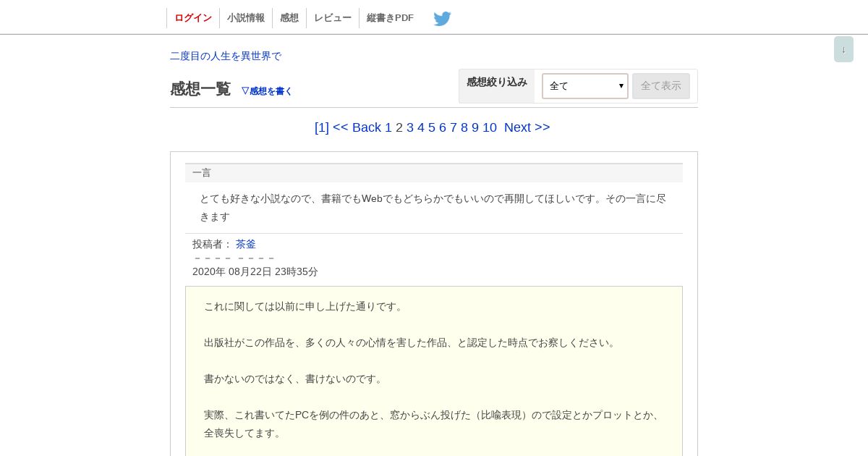This screenshot has height=456, width=868.
Task: Click ▽感想を書く link
Action: [267, 91]
